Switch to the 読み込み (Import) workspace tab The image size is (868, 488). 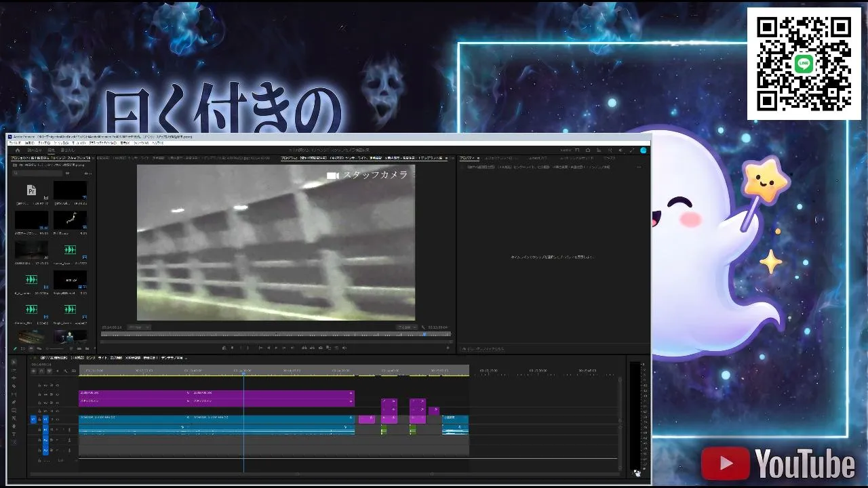(35, 150)
